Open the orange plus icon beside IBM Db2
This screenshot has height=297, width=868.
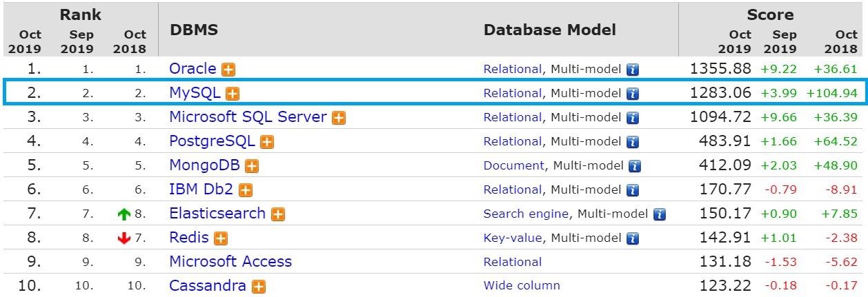point(246,190)
